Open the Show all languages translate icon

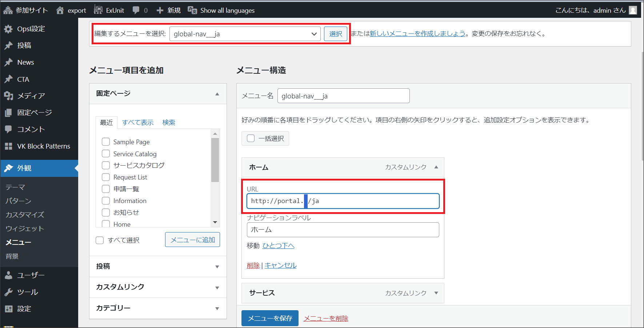pyautogui.click(x=192, y=10)
